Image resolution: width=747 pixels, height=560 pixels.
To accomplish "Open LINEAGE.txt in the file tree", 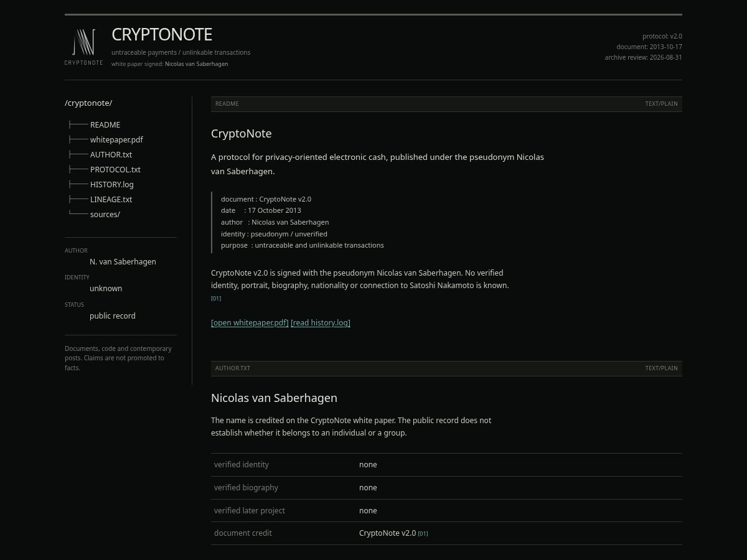I will click(x=111, y=199).
